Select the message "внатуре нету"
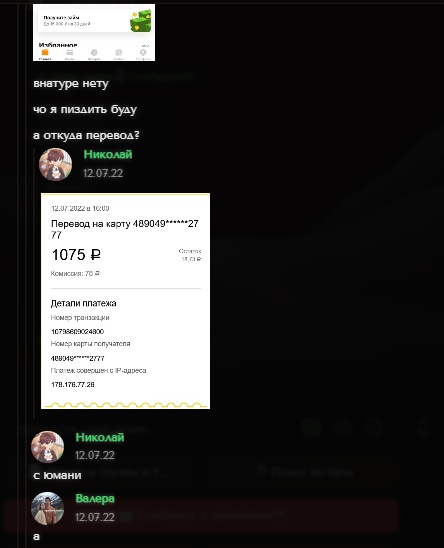This screenshot has width=444, height=548. coord(71,84)
